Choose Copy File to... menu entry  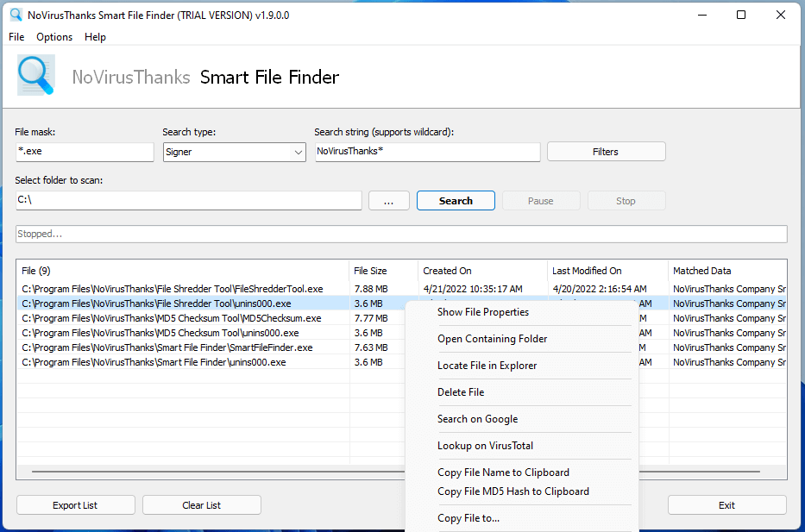469,518
